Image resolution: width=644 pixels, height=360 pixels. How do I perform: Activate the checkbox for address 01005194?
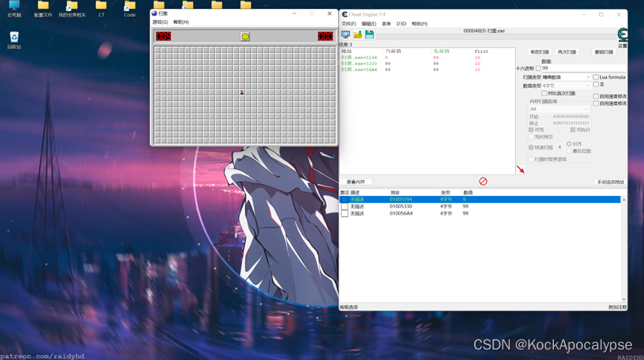tap(345, 199)
